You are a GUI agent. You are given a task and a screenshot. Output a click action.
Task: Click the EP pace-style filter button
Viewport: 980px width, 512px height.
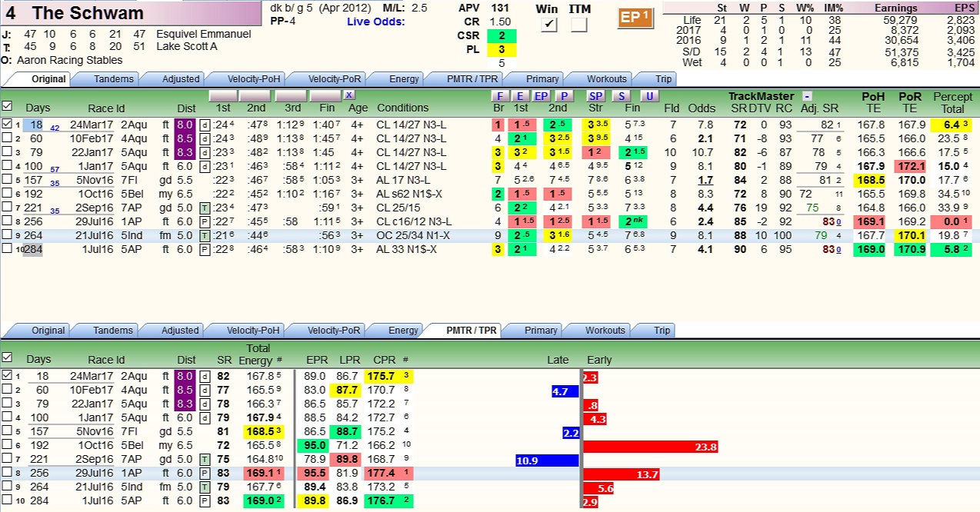click(x=542, y=95)
